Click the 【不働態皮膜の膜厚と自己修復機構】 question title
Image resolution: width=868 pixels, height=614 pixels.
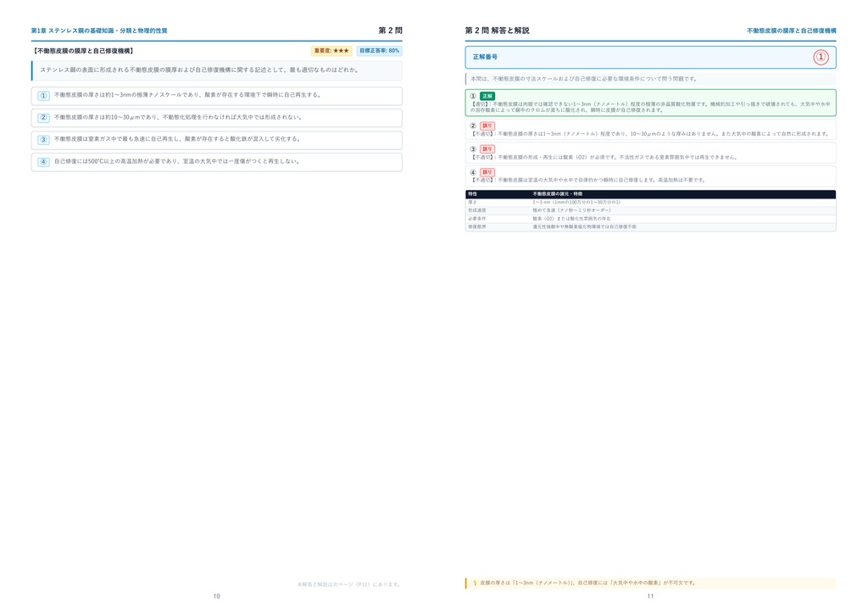coord(83,51)
